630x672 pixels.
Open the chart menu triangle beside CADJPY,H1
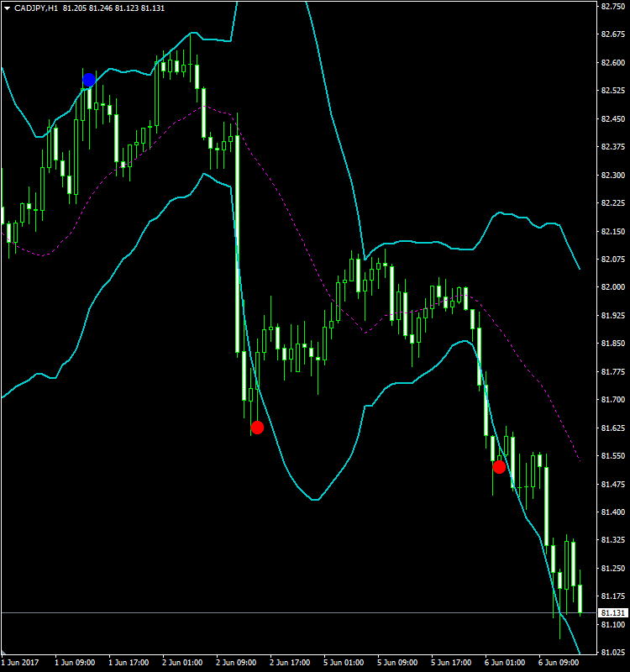coord(7,8)
